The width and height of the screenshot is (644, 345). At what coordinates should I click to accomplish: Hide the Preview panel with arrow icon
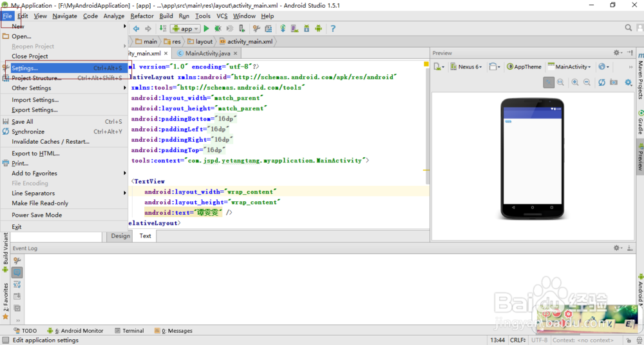(630, 53)
